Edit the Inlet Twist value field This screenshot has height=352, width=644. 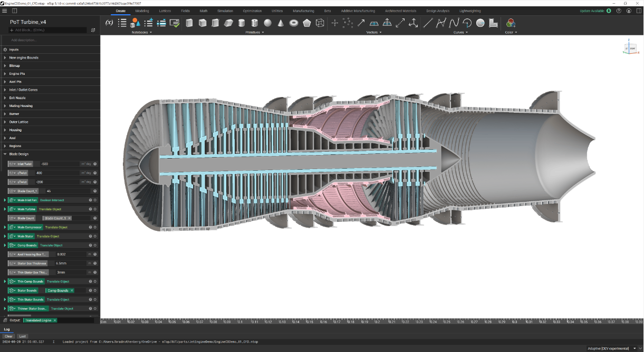(60, 164)
